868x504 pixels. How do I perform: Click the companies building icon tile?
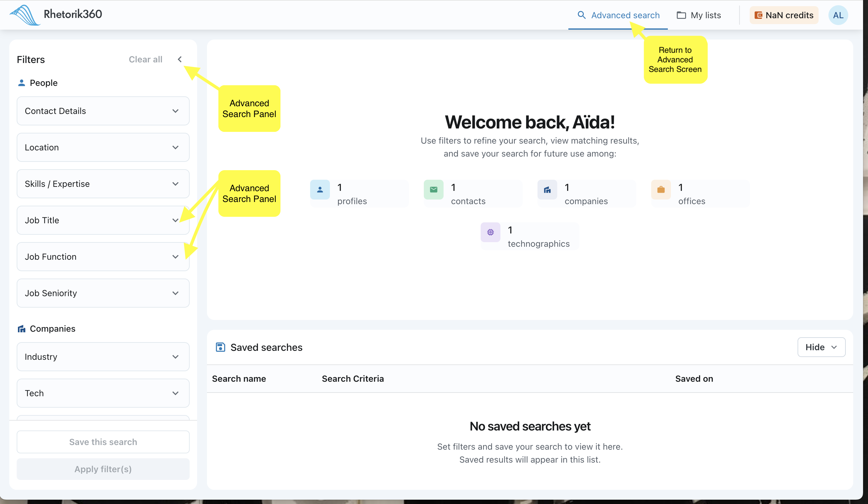(x=547, y=189)
